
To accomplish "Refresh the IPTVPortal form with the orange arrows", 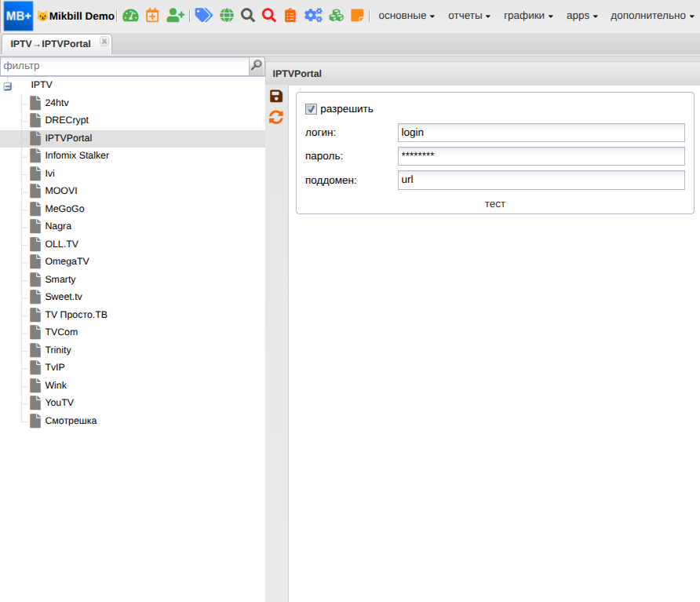I will pos(276,118).
